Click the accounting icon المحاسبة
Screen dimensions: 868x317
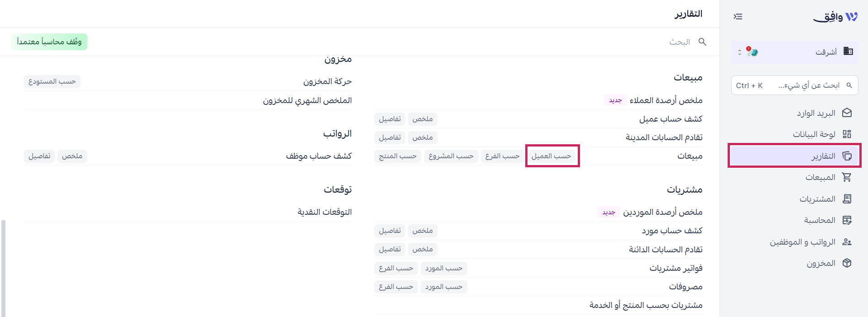coord(847,220)
